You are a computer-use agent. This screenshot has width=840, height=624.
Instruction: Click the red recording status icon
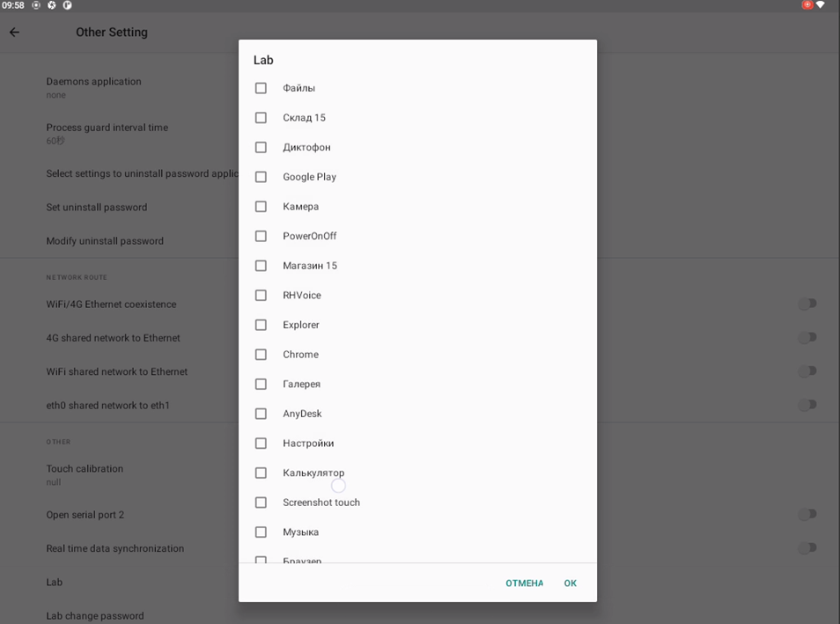807,5
